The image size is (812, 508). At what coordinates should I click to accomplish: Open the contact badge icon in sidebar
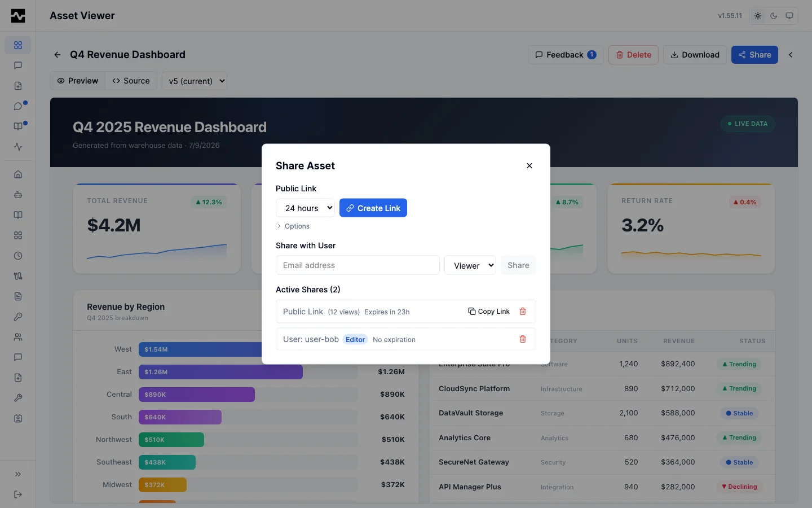(18, 418)
